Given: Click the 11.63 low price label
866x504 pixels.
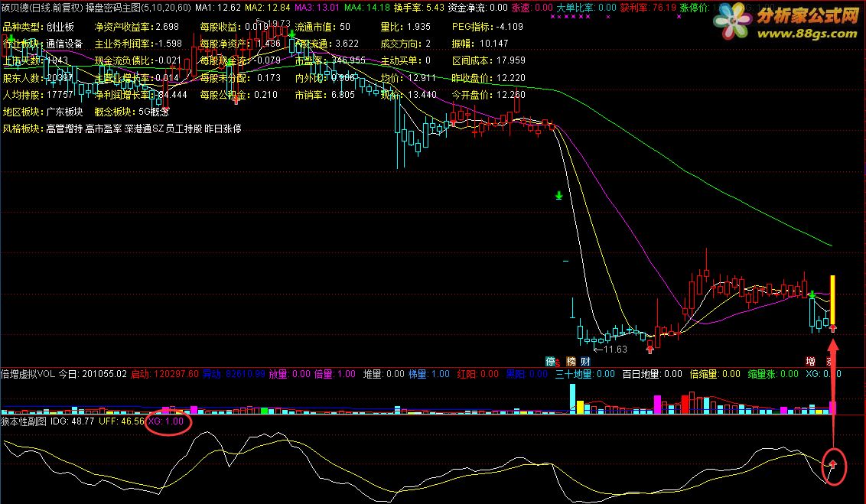Looking at the screenshot, I should pyautogui.click(x=615, y=350).
